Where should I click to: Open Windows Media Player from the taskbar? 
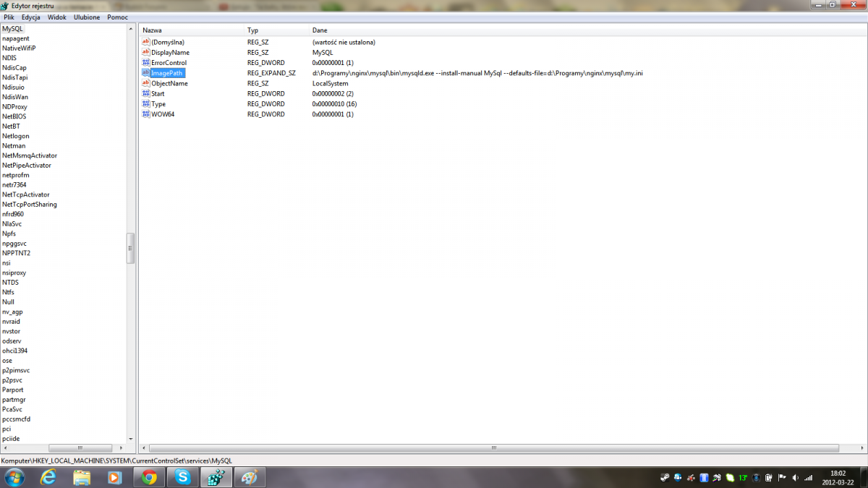115,477
